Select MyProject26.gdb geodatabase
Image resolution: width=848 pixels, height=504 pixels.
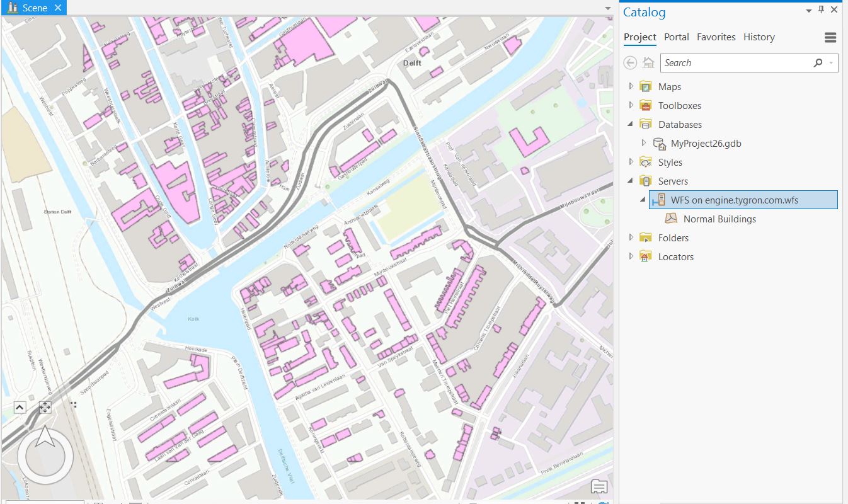(x=706, y=144)
